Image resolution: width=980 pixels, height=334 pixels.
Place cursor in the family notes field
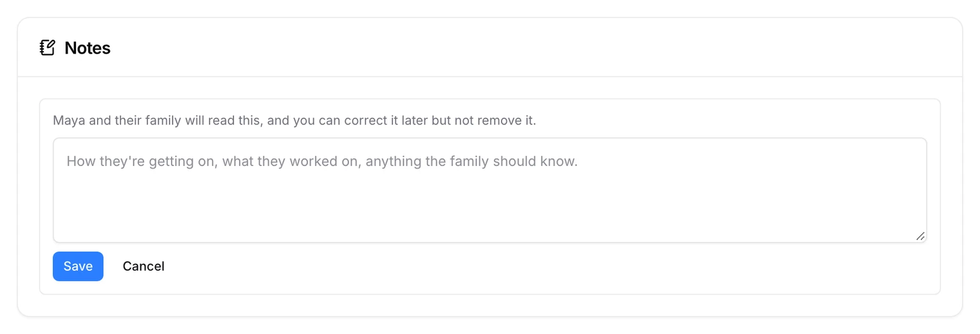click(489, 190)
